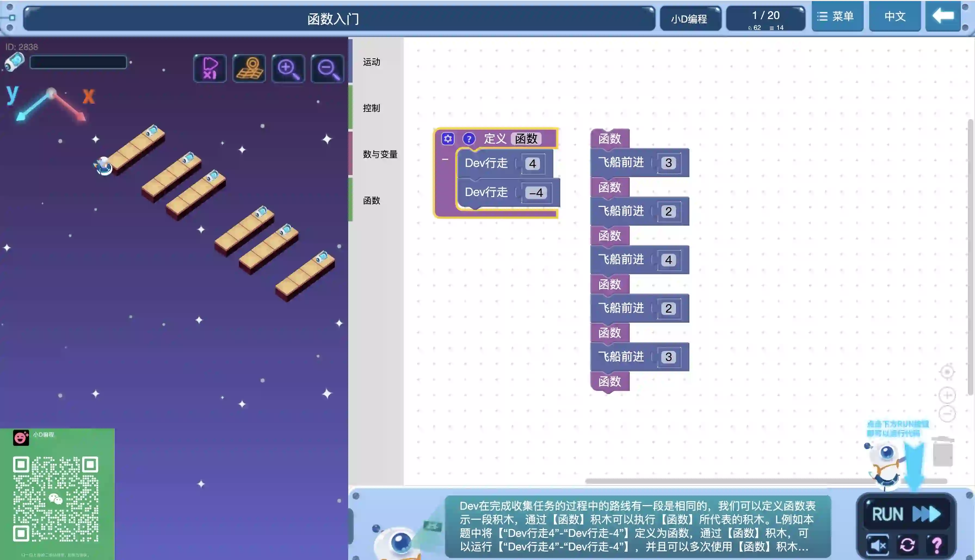Toggle the muted sound speaker button

878,545
